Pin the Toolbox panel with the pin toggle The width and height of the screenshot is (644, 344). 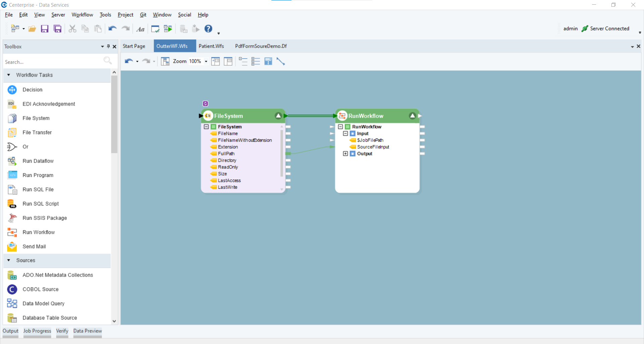pos(108,46)
